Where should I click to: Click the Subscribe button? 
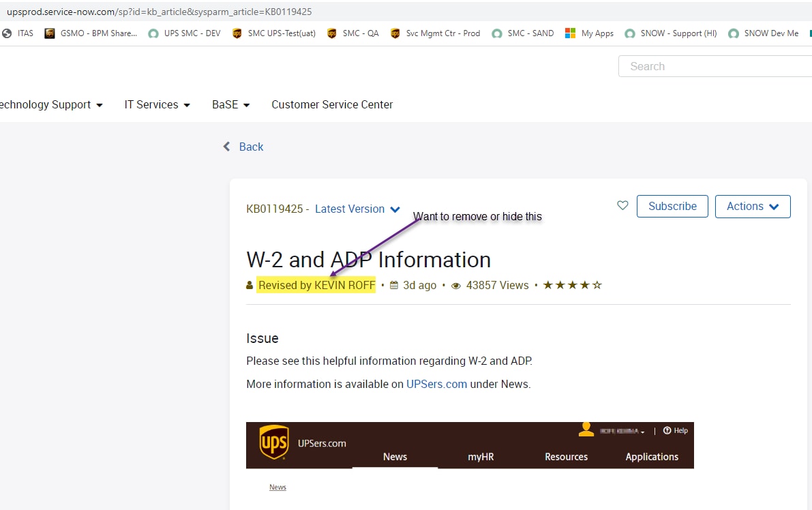[672, 206]
